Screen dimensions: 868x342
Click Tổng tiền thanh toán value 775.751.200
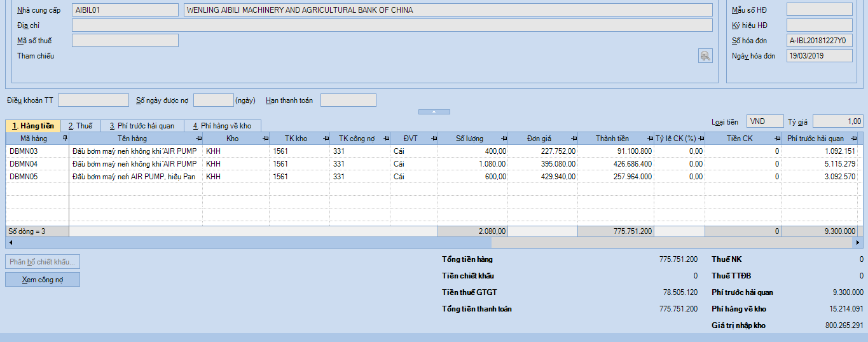[679, 309]
